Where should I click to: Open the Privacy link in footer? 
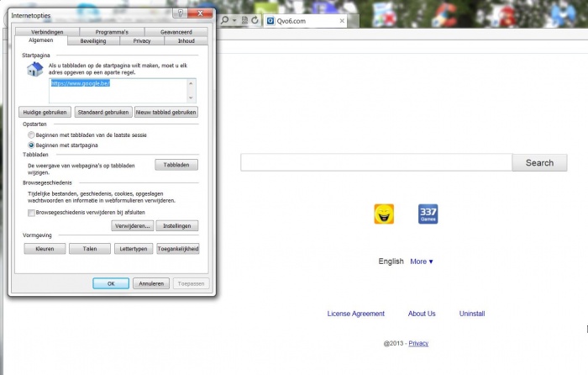pyautogui.click(x=418, y=343)
